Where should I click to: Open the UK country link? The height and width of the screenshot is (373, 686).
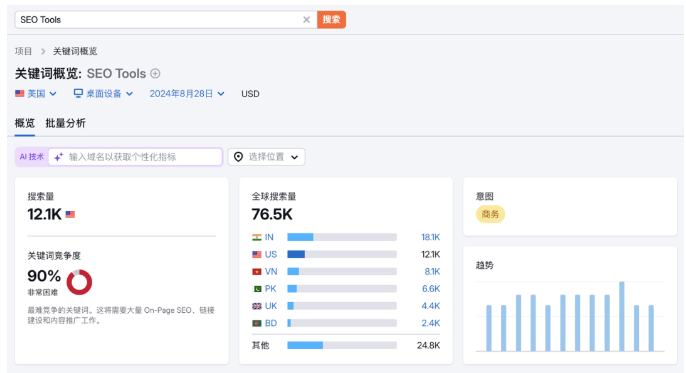pos(271,306)
